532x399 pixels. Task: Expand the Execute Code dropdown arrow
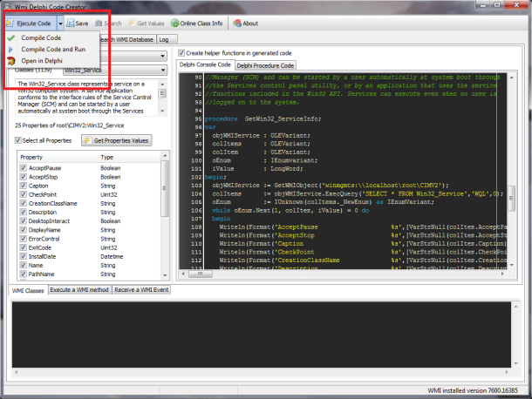59,24
